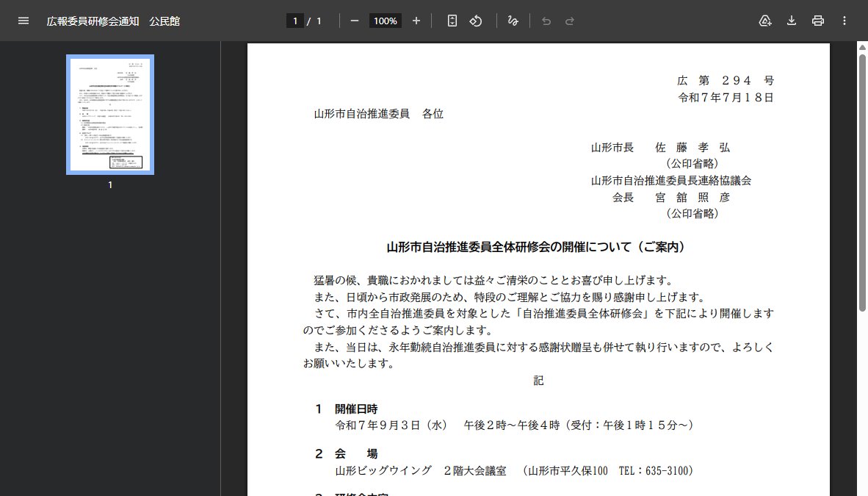Click the date line 令和7年9月3日(水)
Screen dimensions: 868x496
(514, 425)
